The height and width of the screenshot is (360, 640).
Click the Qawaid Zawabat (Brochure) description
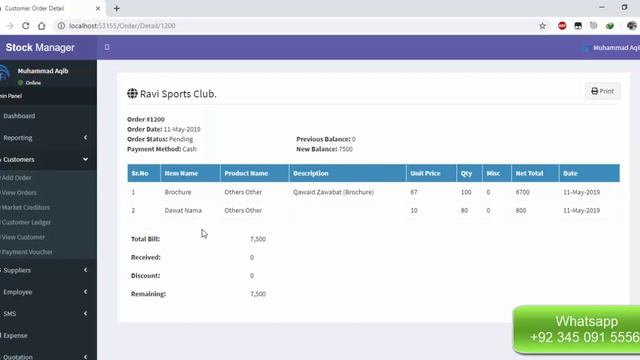point(333,192)
